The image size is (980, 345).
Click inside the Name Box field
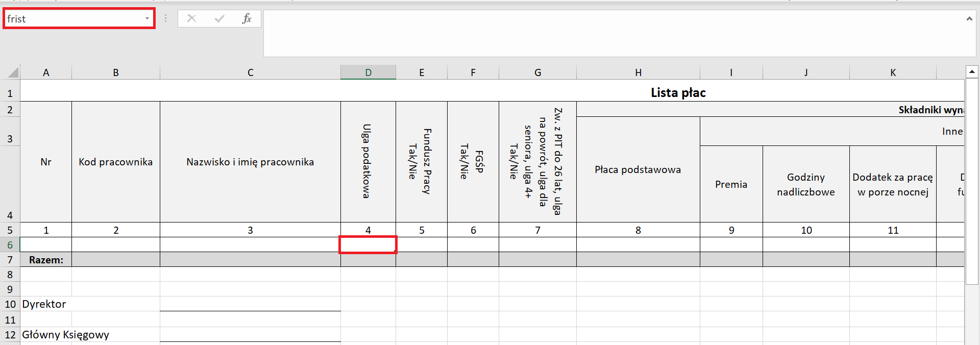click(71, 19)
